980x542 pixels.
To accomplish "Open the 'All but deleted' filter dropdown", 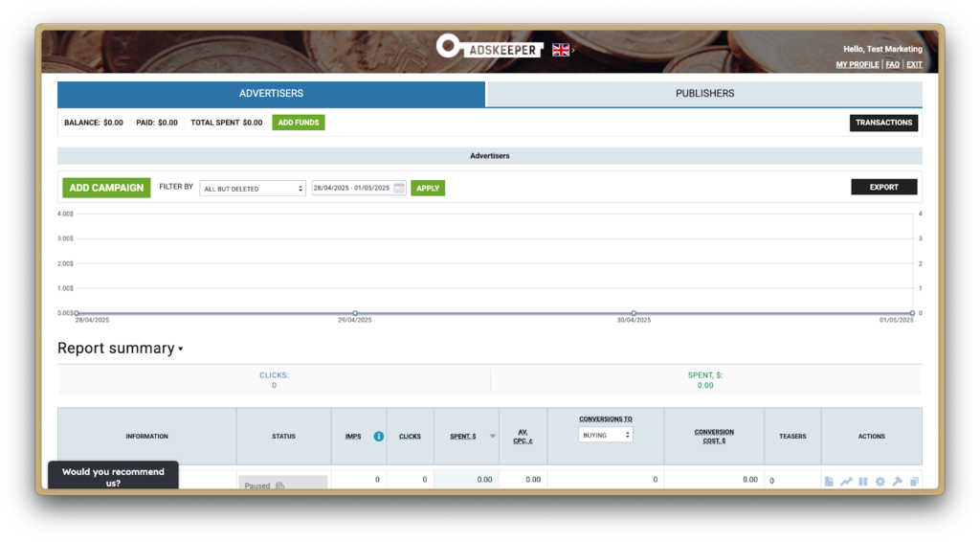I will [253, 189].
